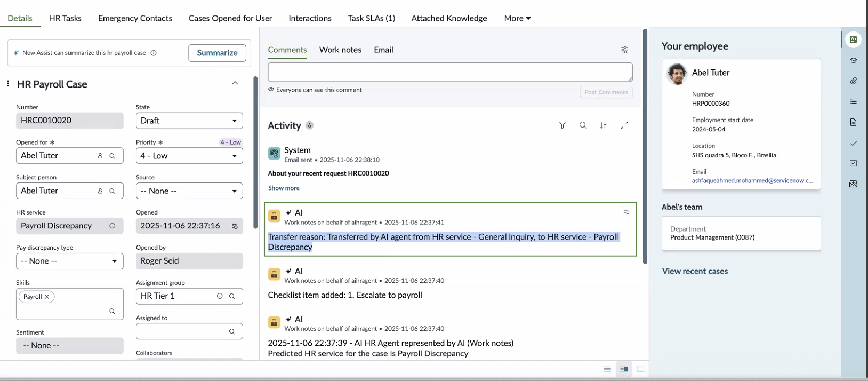Switch to the split-pane layout view

[624, 369]
